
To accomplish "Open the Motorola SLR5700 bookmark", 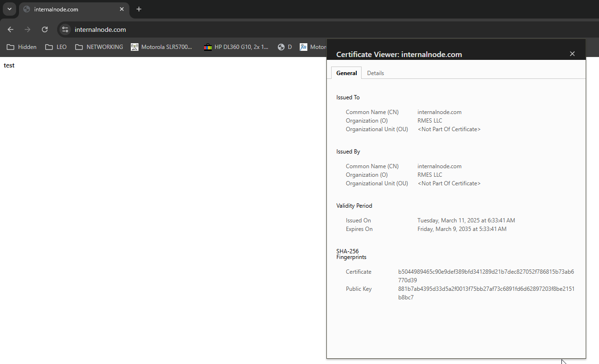I will point(162,47).
